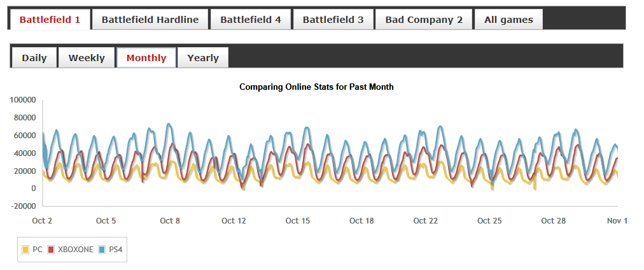Screen dimensions: 644x270
Task: Select the Battlefield 1 tab
Action: pos(50,20)
